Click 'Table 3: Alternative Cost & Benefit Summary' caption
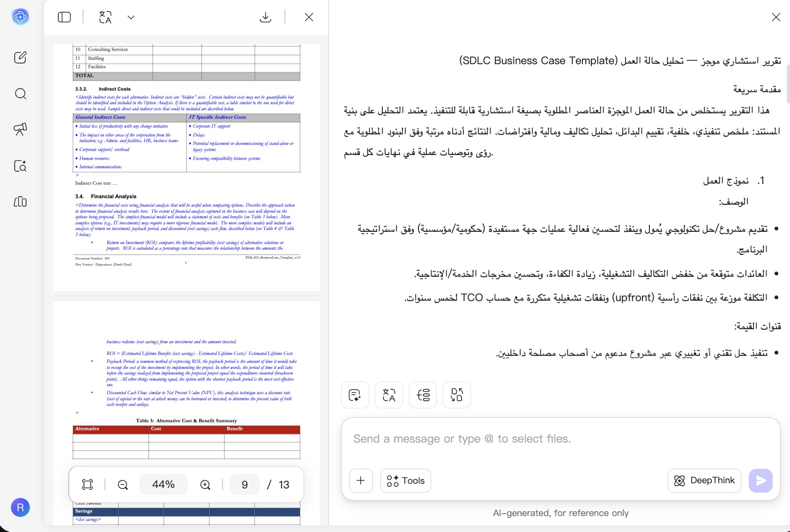Viewport: 790px width, 532px height. 186,421
